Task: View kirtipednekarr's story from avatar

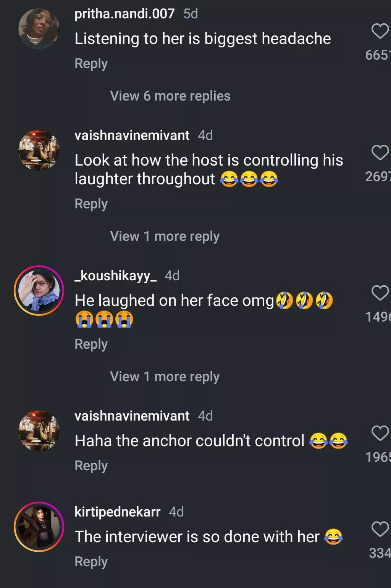Action: (39, 527)
